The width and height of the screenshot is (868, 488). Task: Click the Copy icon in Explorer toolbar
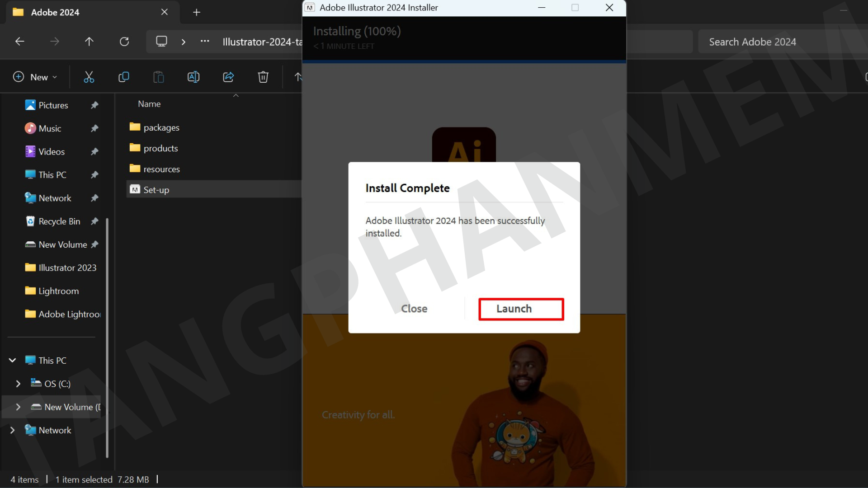pyautogui.click(x=123, y=77)
